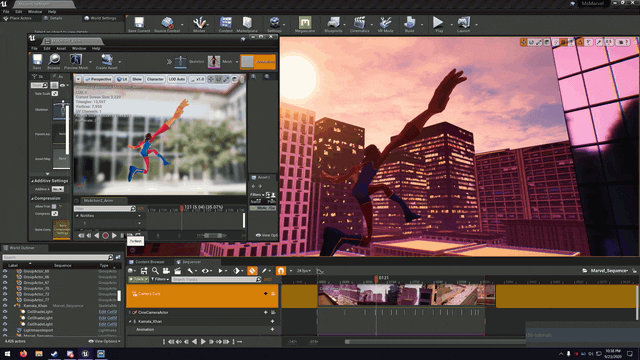This screenshot has width=640, height=360.
Task: Click Sequencer render movie clapperboard icon
Action: (177, 271)
